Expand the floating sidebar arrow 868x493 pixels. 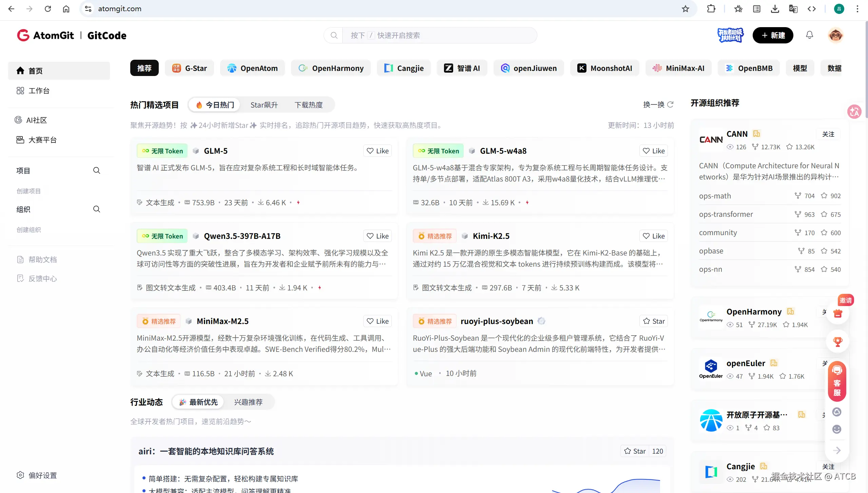[x=837, y=450]
